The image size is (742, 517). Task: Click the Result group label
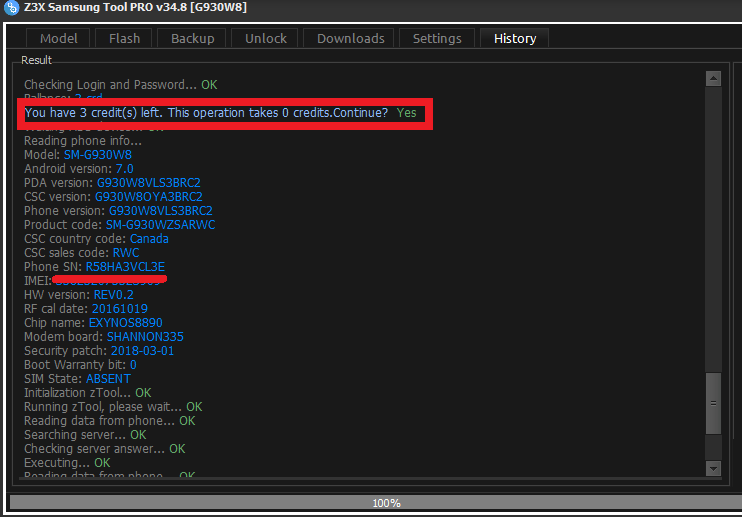pyautogui.click(x=36, y=60)
